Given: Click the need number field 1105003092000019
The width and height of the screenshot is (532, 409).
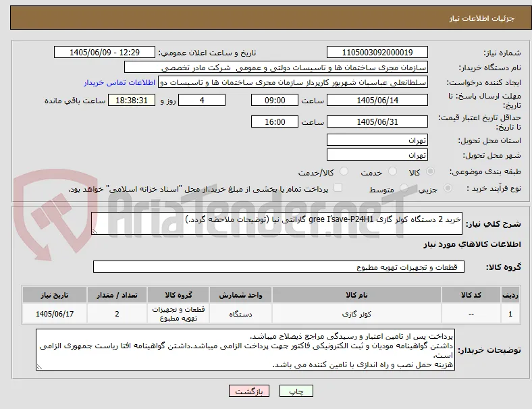Looking at the screenshot, I should coord(377,52).
